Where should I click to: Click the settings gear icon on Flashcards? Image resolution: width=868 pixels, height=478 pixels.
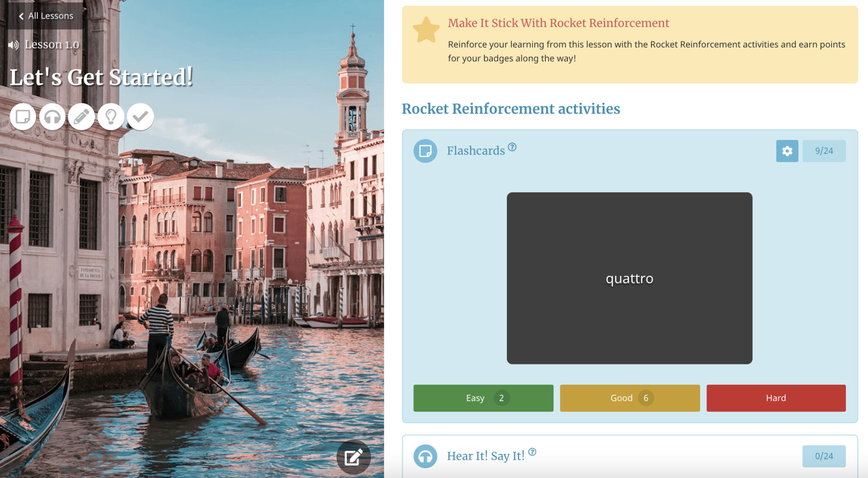pyautogui.click(x=787, y=151)
